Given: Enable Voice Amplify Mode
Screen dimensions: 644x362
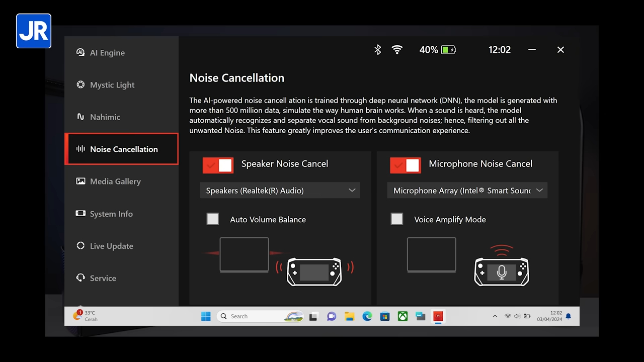Looking at the screenshot, I should click(x=396, y=219).
